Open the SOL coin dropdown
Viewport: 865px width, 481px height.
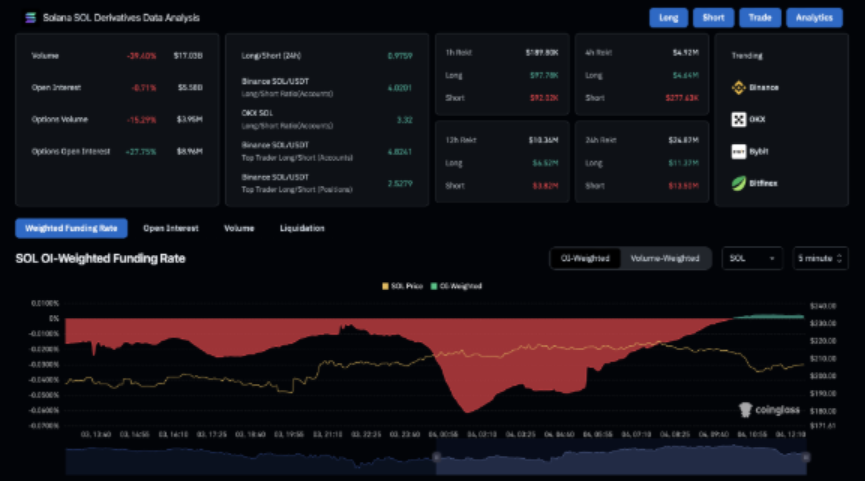(x=753, y=258)
